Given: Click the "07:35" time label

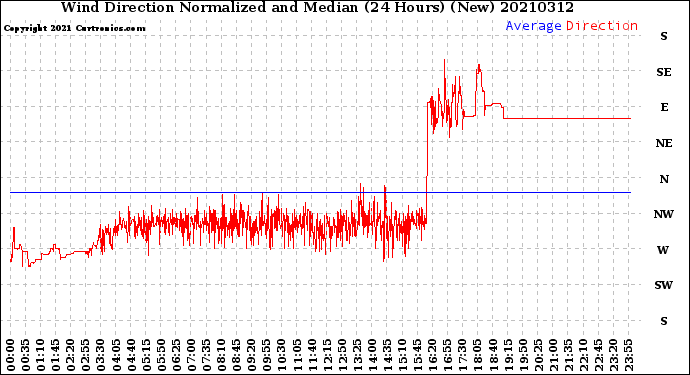Looking at the screenshot, I should point(206,355).
